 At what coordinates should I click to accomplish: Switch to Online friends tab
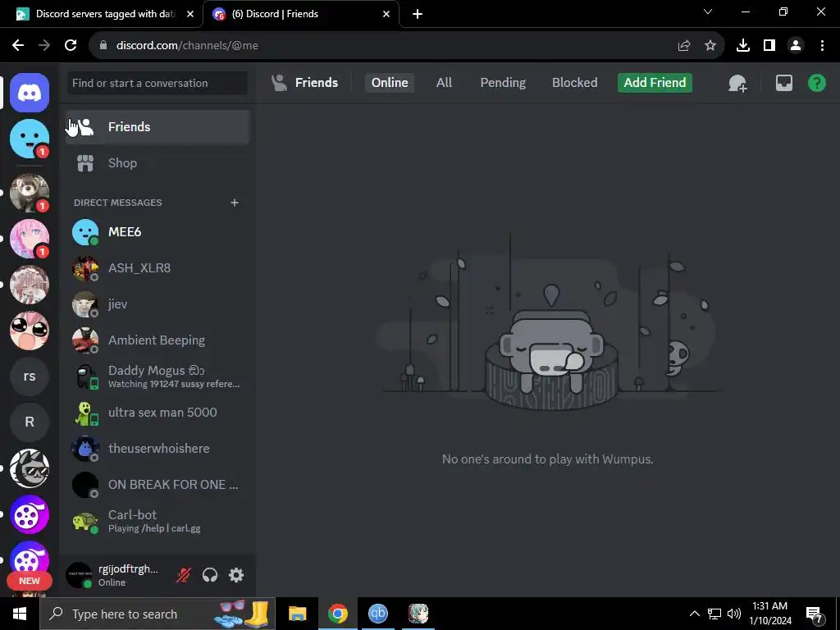coord(390,83)
